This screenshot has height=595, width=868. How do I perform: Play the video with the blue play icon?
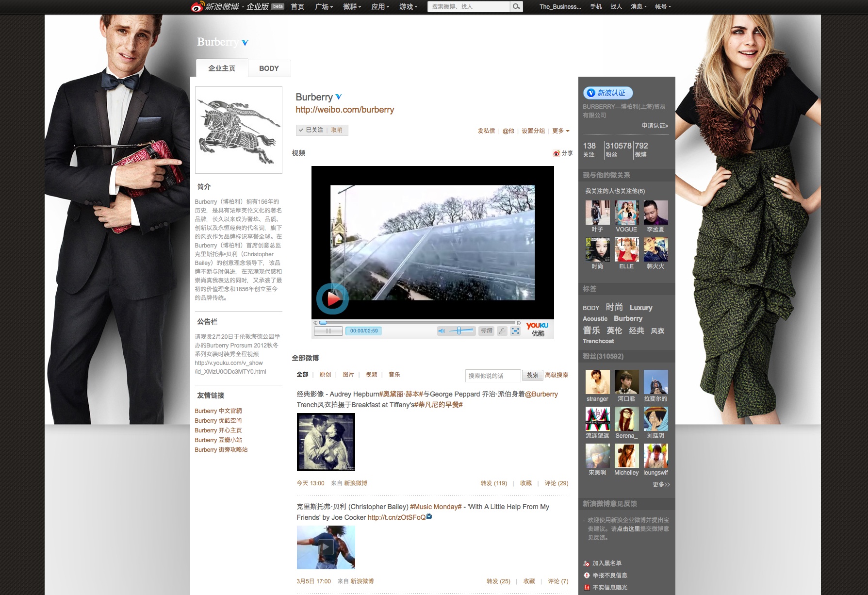click(x=332, y=298)
